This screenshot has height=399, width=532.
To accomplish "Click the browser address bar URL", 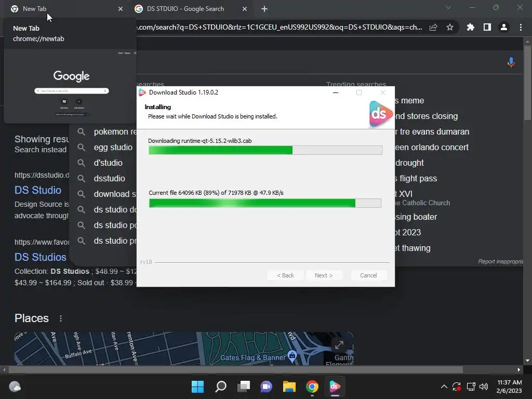I will (x=279, y=27).
